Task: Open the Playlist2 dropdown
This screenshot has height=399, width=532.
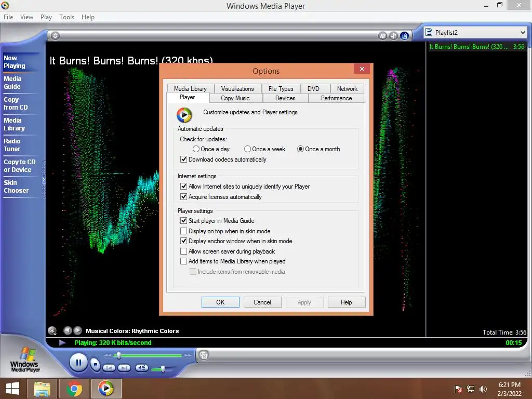Action: click(475, 33)
